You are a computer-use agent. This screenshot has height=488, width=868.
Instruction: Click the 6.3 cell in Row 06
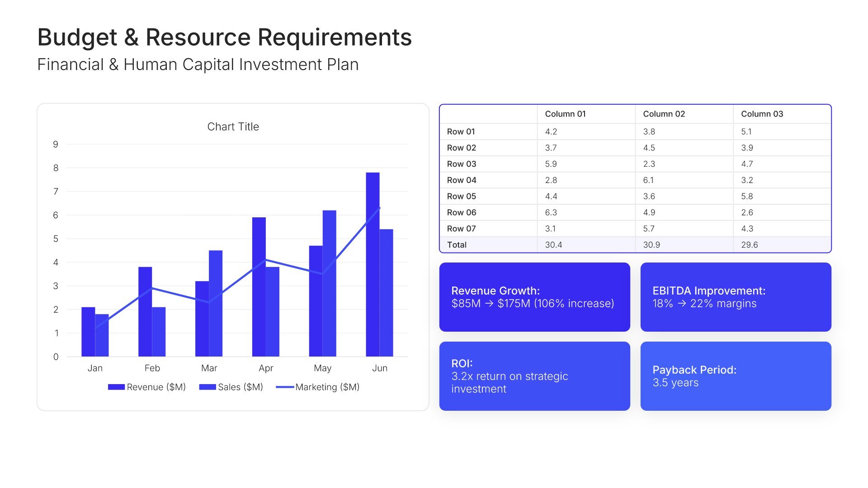[x=551, y=212]
